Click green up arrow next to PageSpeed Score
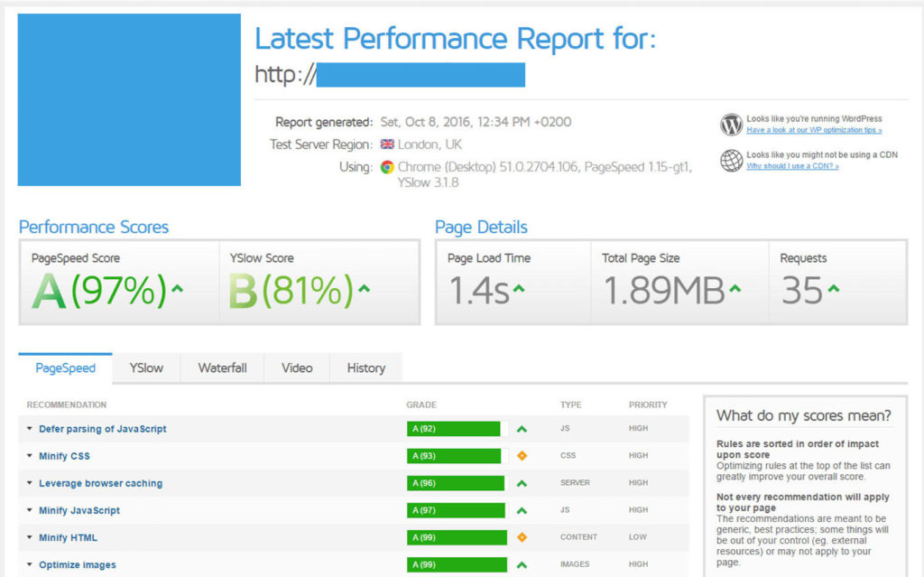The height and width of the screenshot is (577, 924). click(177, 290)
